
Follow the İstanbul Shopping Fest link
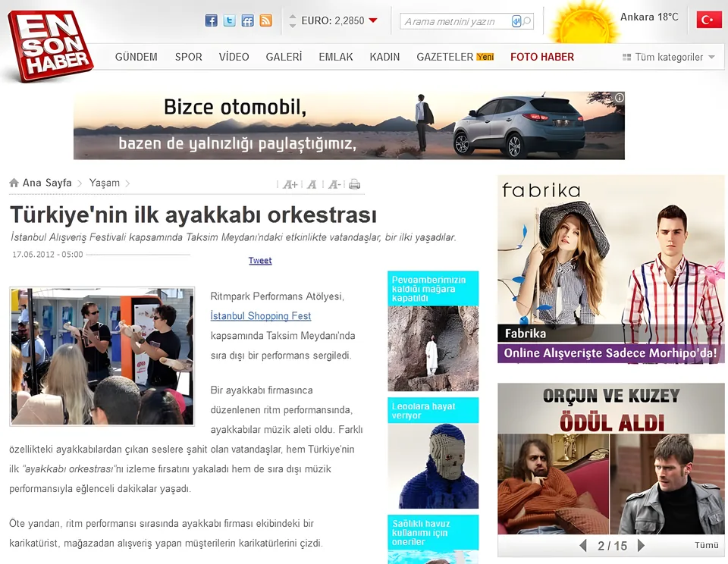(x=260, y=316)
